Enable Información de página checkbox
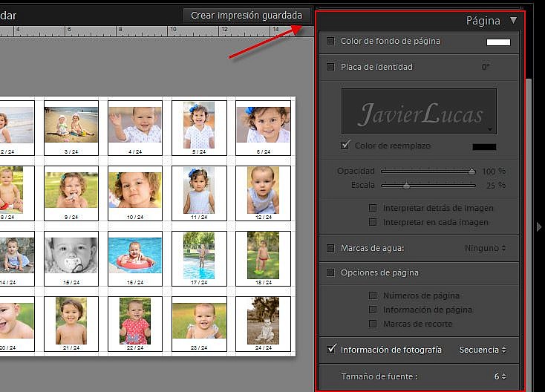 373,310
